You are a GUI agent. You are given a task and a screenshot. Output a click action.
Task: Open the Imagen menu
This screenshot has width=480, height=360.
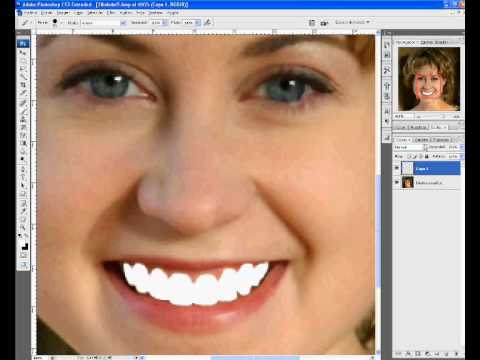[63, 13]
